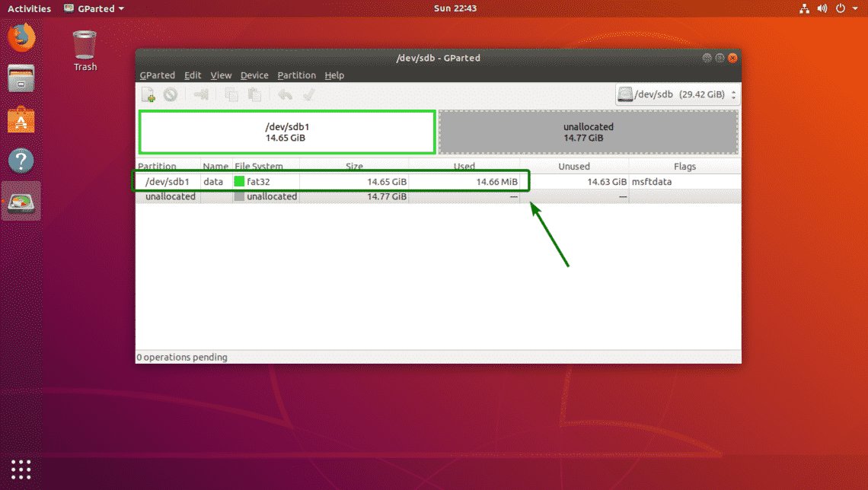Open the View menu
The height and width of the screenshot is (490, 868).
coord(221,75)
